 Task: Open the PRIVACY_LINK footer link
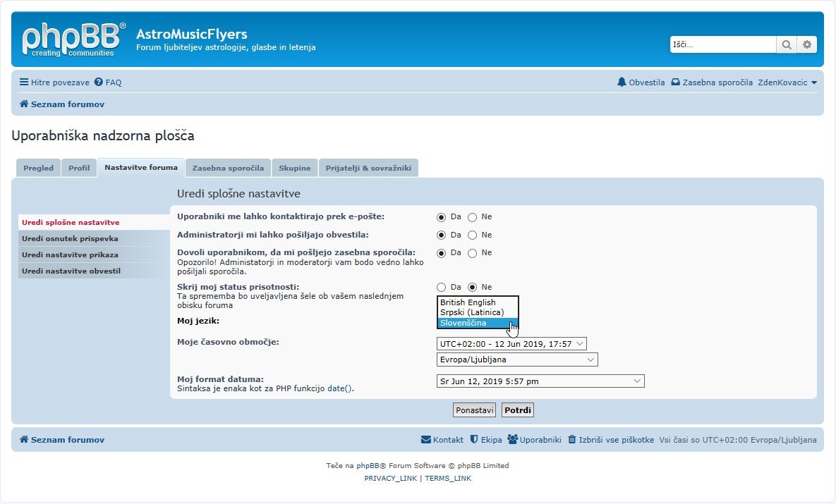coord(390,479)
